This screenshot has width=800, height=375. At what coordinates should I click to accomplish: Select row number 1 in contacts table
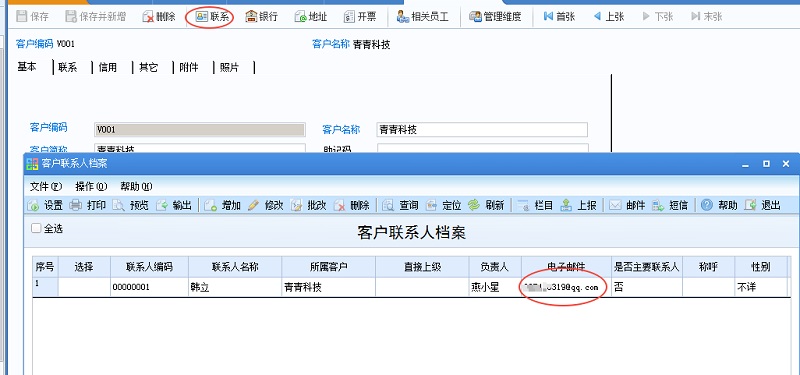[45, 287]
